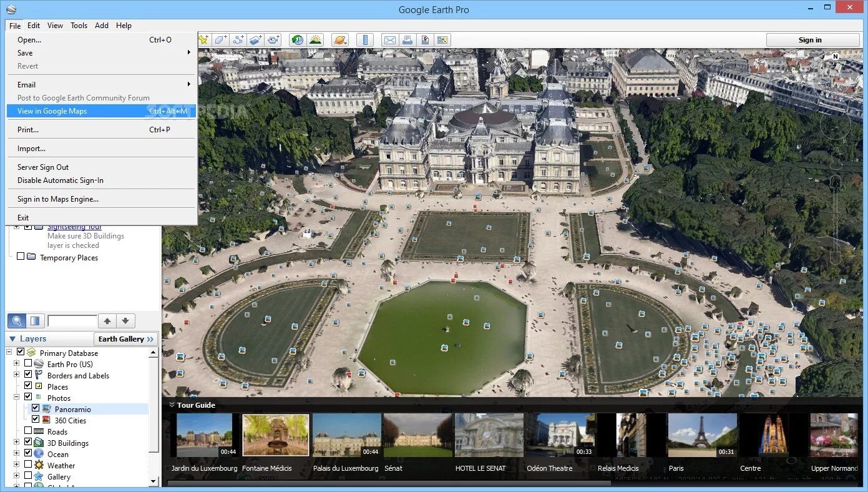Image resolution: width=868 pixels, height=492 pixels.
Task: Click the 3D Buildings layer icon
Action: 39,443
